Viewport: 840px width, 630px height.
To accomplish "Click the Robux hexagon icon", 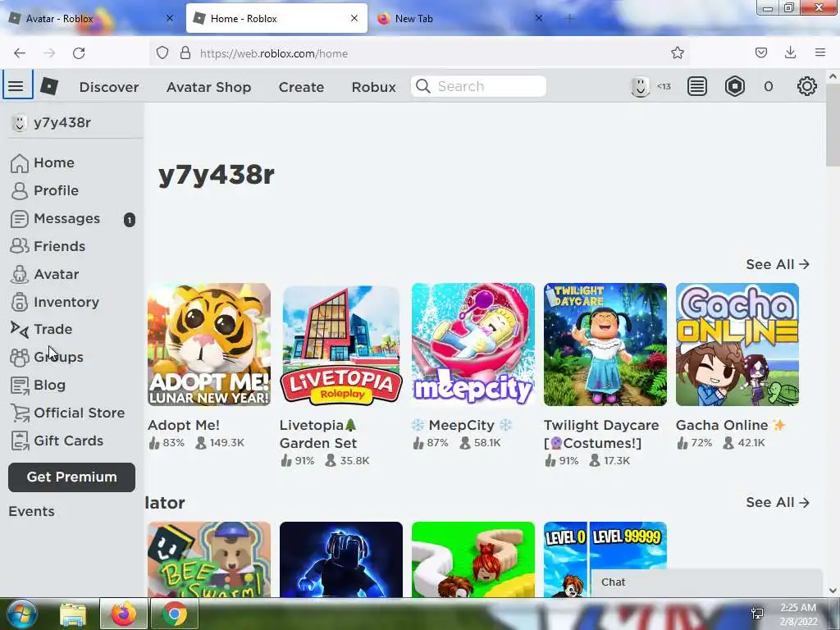I will (735, 86).
